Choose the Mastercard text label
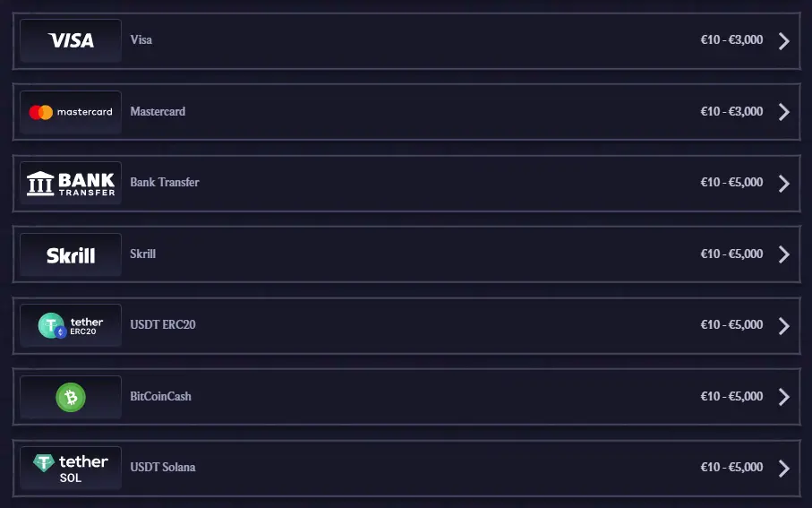Image resolution: width=812 pixels, height=508 pixels. pos(158,112)
